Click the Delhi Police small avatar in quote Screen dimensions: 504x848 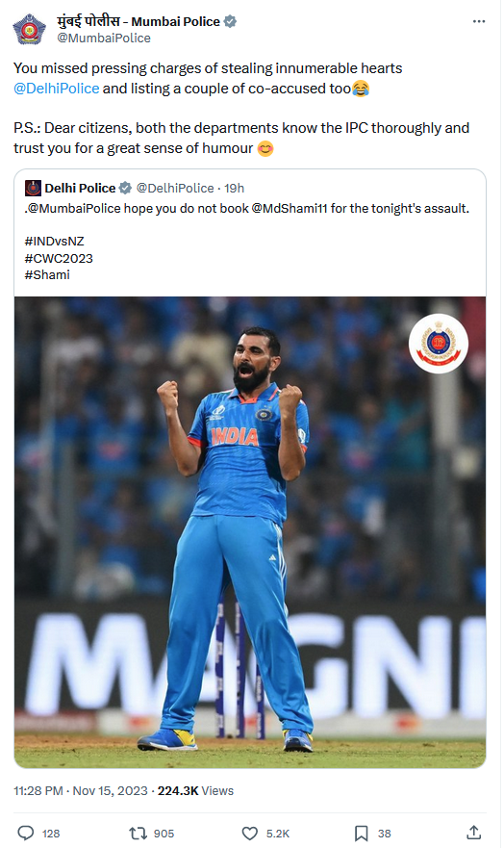click(x=33, y=189)
